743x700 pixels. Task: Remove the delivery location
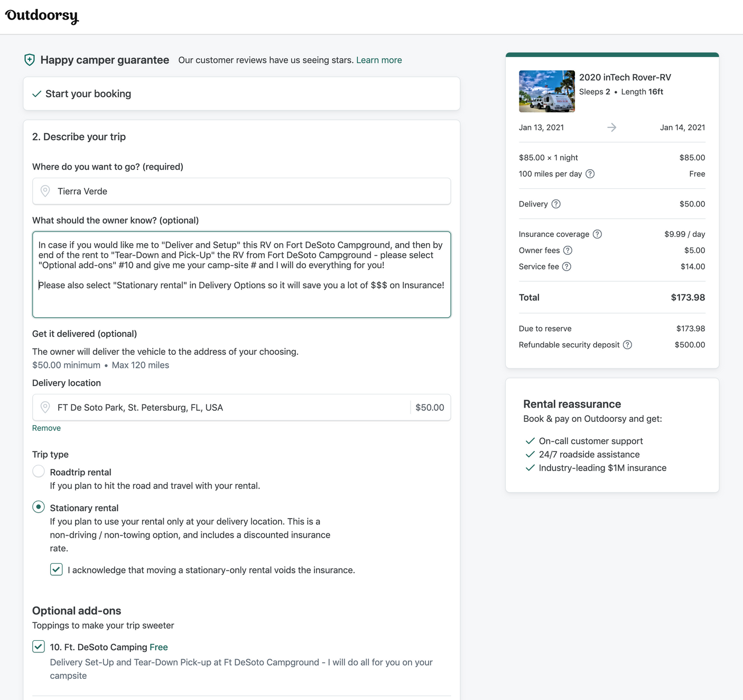click(x=47, y=428)
